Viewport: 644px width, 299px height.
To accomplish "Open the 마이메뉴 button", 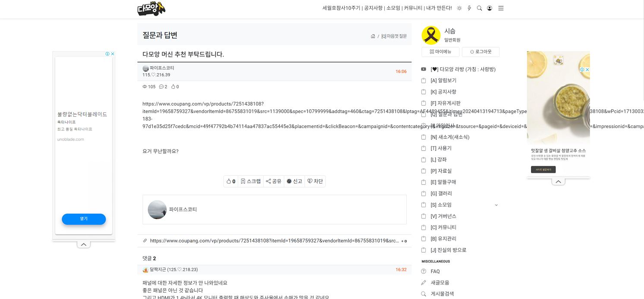I will (x=440, y=52).
